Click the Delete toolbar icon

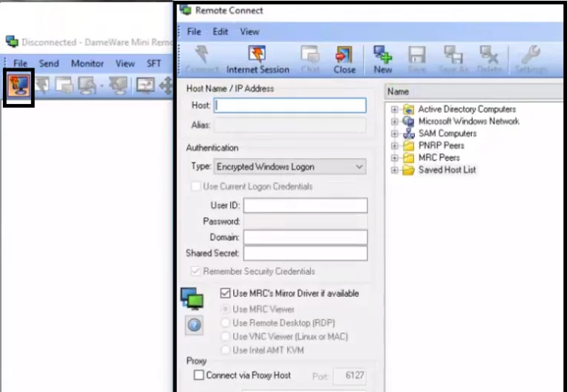(489, 59)
